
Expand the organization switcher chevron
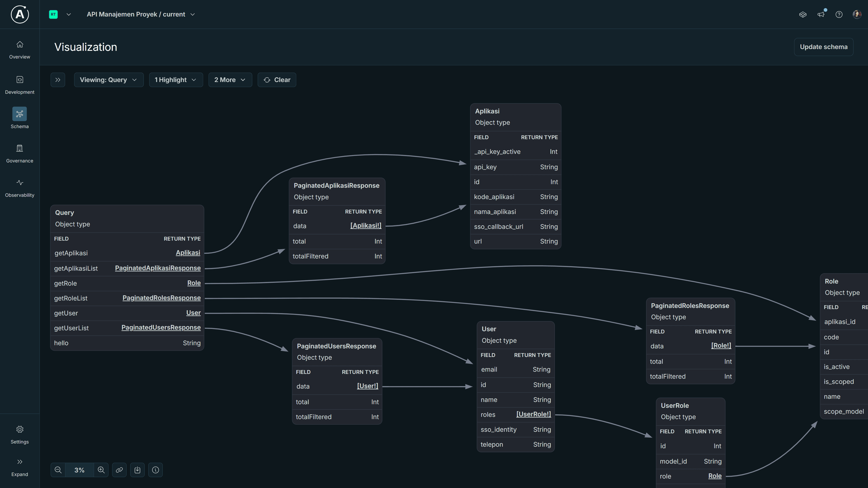(x=69, y=14)
